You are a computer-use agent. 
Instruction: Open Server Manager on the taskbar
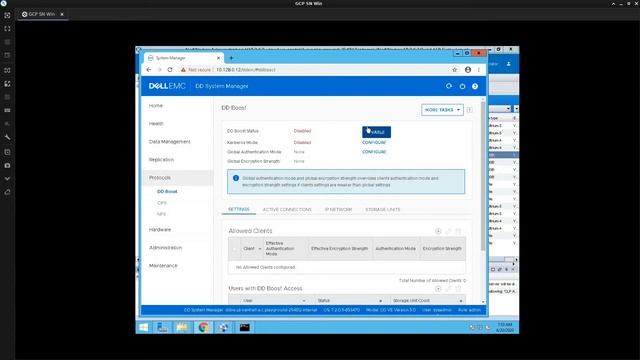pyautogui.click(x=162, y=327)
